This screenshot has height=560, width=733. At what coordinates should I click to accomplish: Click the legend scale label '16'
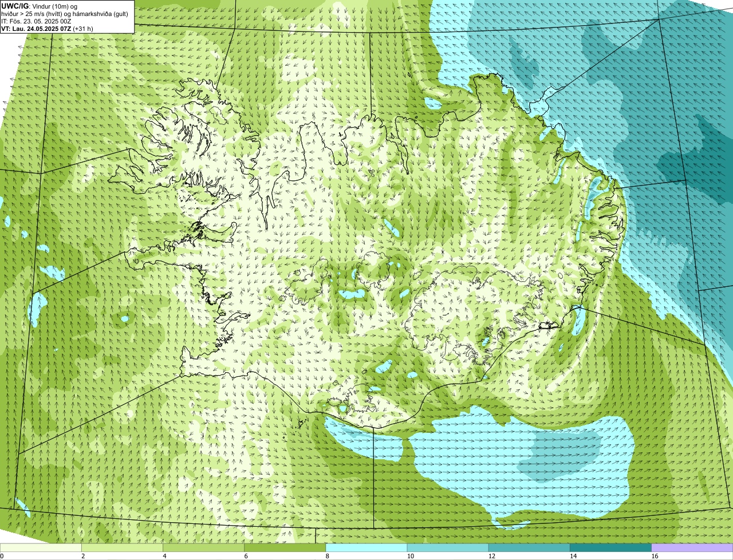click(655, 556)
